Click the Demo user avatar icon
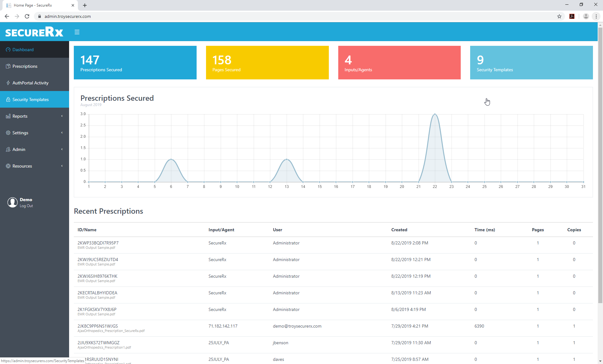 (13, 202)
